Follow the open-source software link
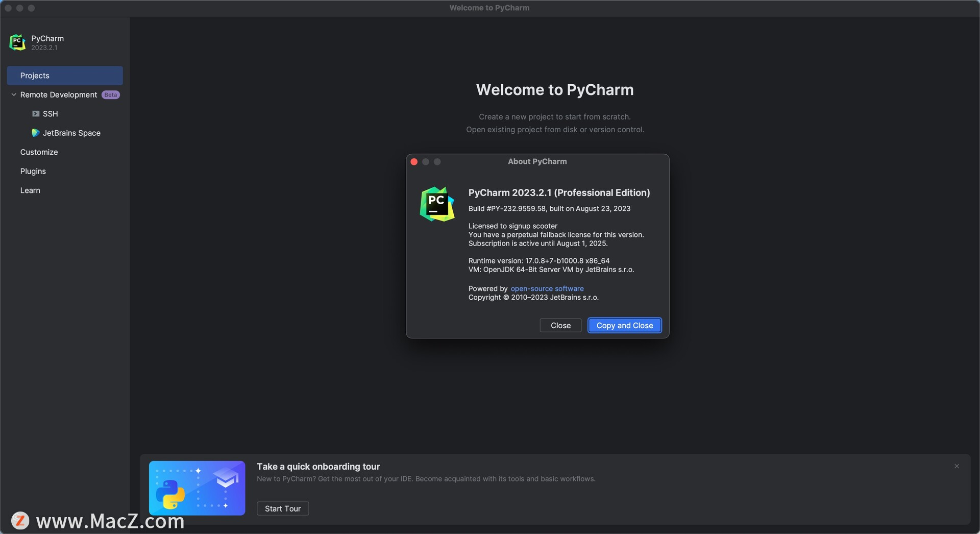The width and height of the screenshot is (980, 534). pyautogui.click(x=547, y=288)
